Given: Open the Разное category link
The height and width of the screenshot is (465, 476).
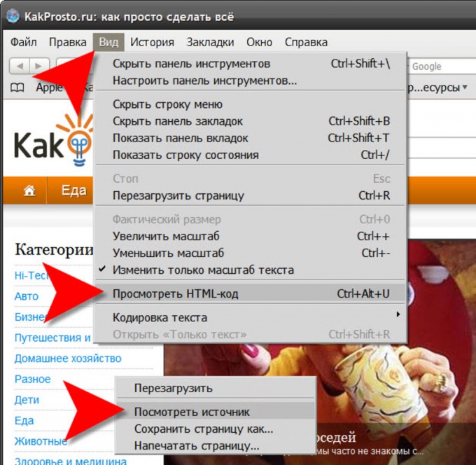Looking at the screenshot, I should (x=32, y=379).
